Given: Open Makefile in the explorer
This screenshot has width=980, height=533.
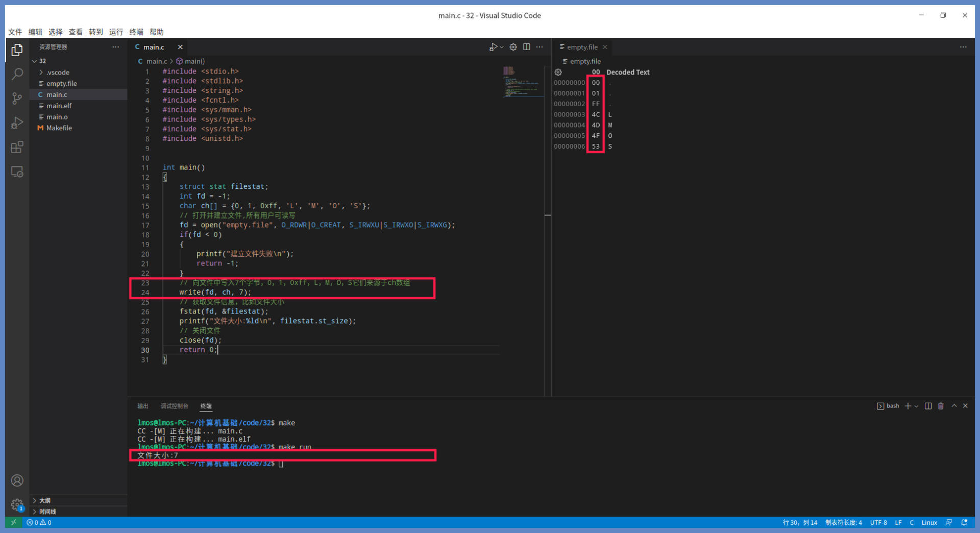Looking at the screenshot, I should point(59,128).
